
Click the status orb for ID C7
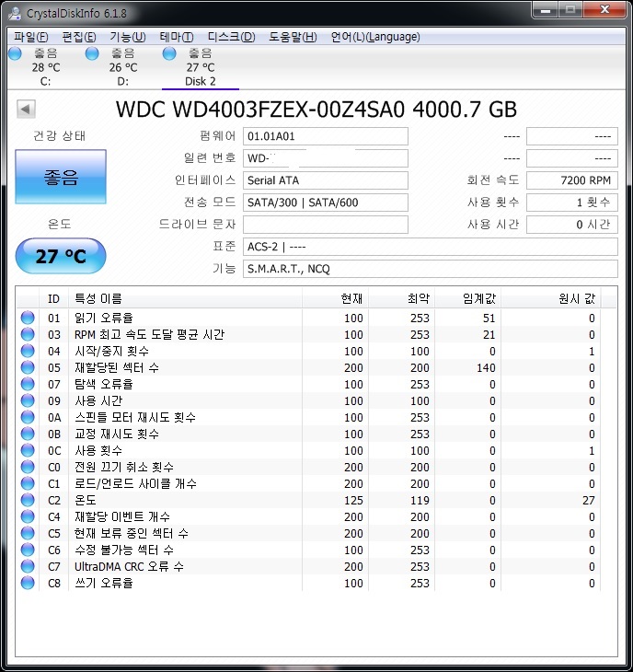tap(28, 566)
